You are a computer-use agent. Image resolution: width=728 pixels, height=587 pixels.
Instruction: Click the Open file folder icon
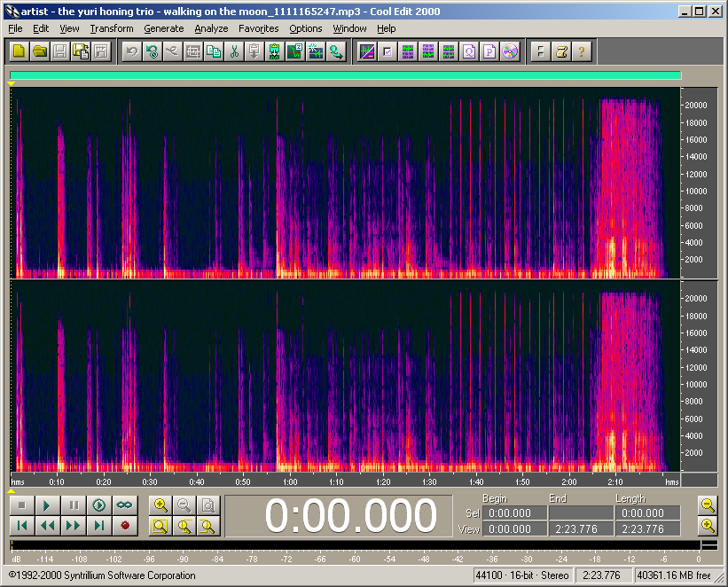pos(40,51)
